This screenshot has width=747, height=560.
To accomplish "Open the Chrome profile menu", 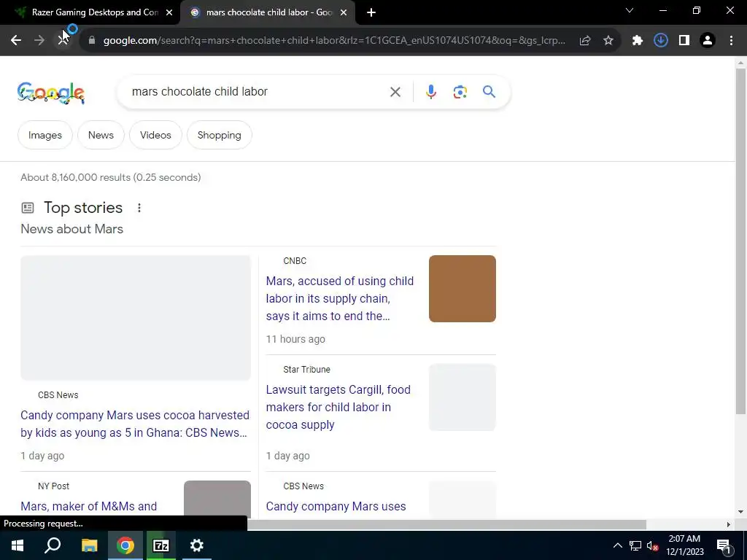I will click(x=708, y=41).
